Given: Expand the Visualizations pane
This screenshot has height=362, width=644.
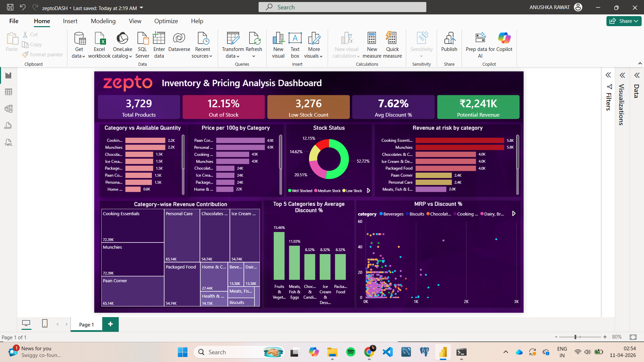Looking at the screenshot, I should point(622,75).
